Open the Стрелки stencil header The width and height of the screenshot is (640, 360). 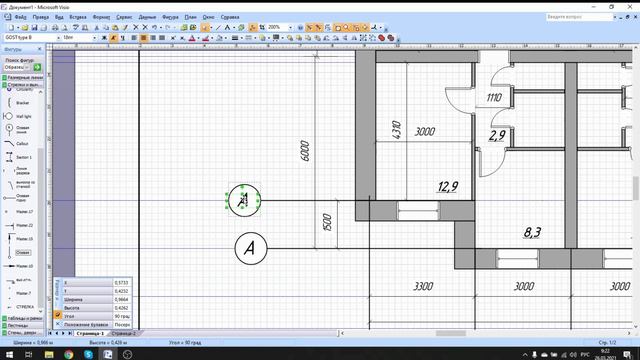pos(23,84)
